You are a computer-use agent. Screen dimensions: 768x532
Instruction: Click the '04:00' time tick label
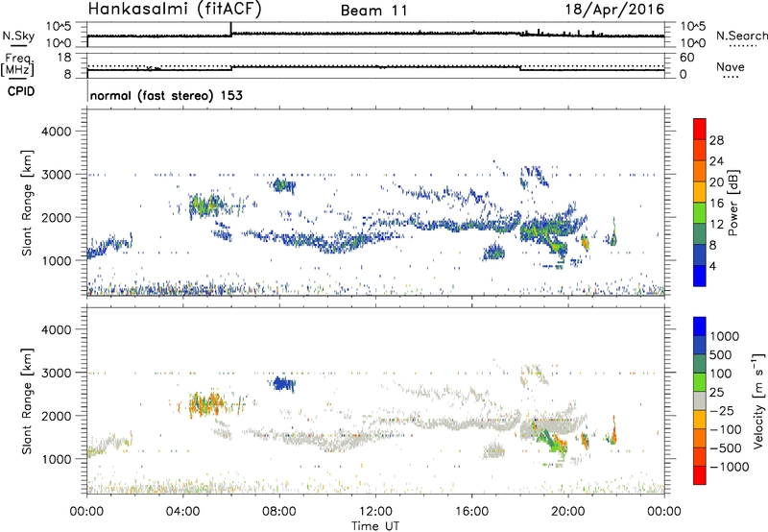(x=182, y=512)
